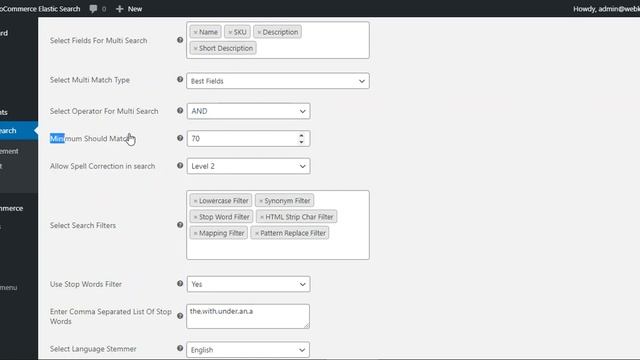
Task: Remove the Short Description field tag
Action: point(195,48)
